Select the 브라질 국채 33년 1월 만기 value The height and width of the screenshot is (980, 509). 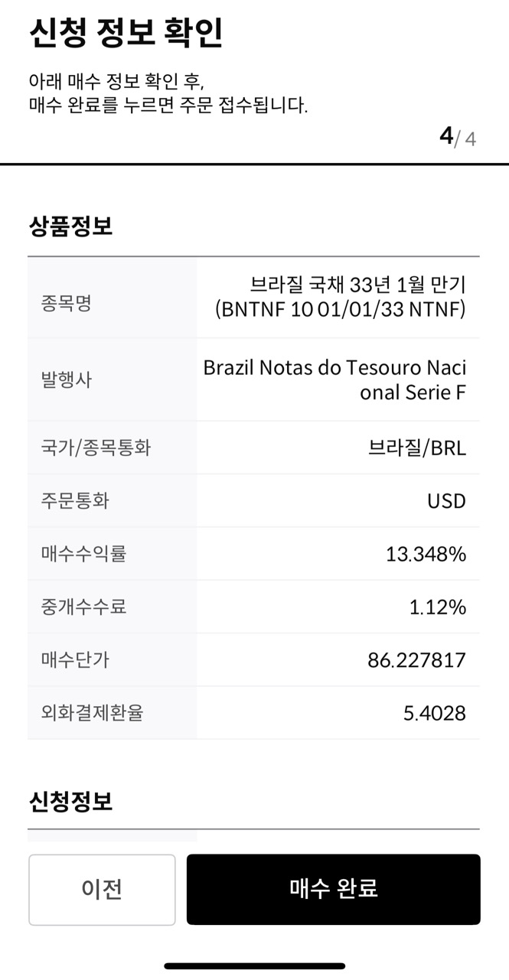pyautogui.click(x=358, y=285)
